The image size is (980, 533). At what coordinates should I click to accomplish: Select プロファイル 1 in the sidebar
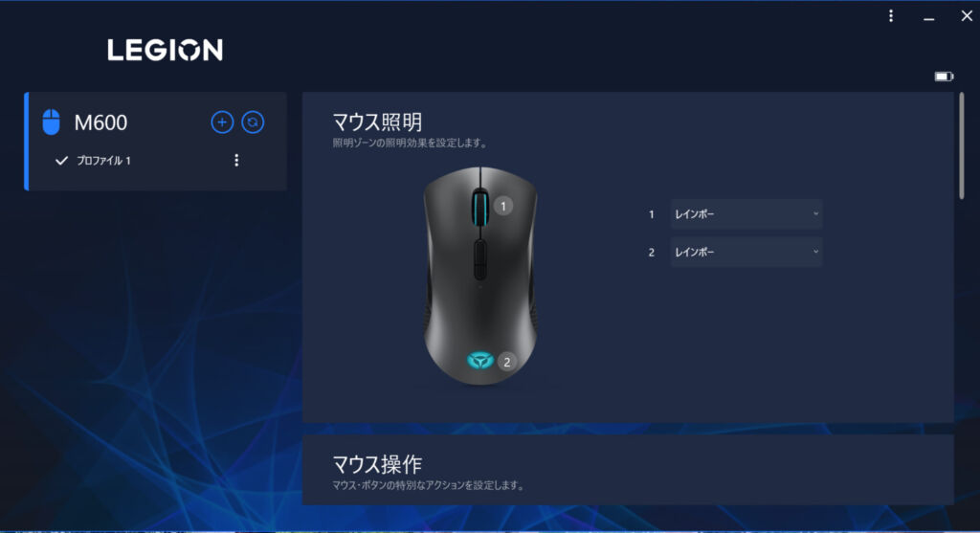103,161
